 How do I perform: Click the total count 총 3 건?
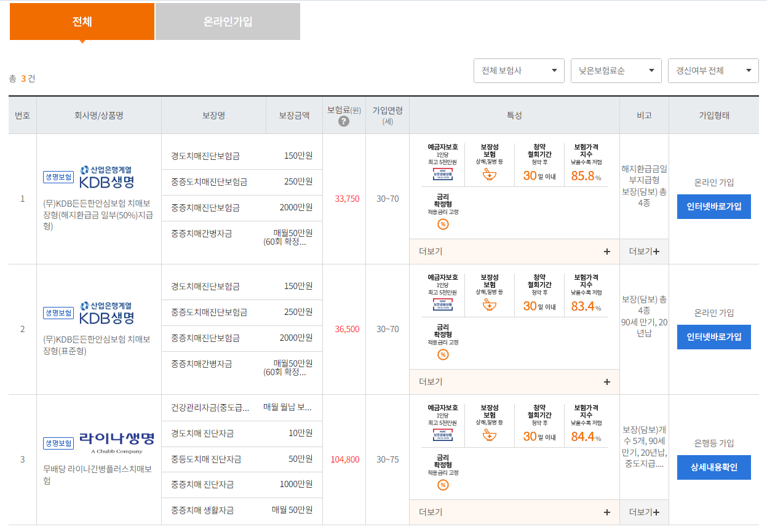[x=22, y=79]
